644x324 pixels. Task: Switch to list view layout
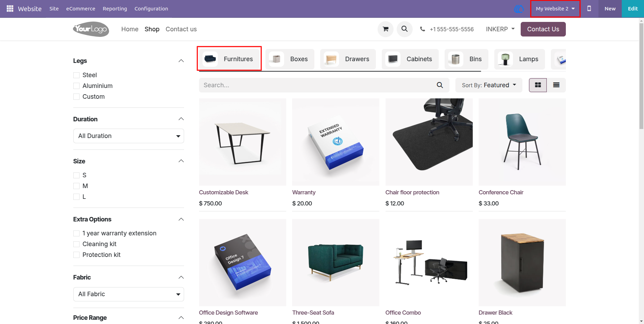tap(556, 85)
